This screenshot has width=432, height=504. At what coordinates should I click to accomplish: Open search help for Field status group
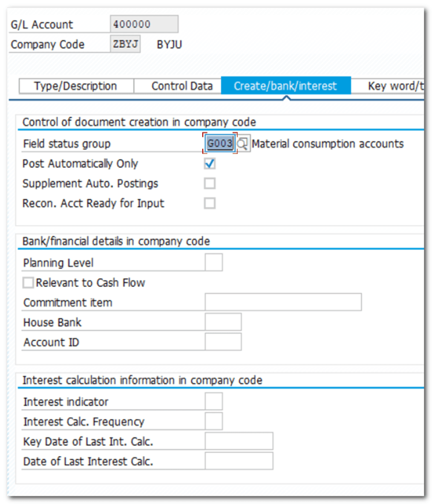click(x=243, y=144)
